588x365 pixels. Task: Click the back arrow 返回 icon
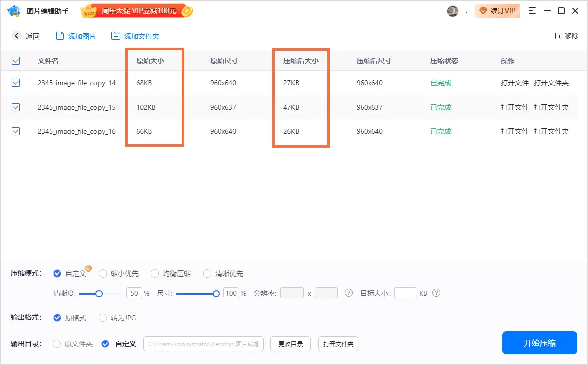coord(15,36)
